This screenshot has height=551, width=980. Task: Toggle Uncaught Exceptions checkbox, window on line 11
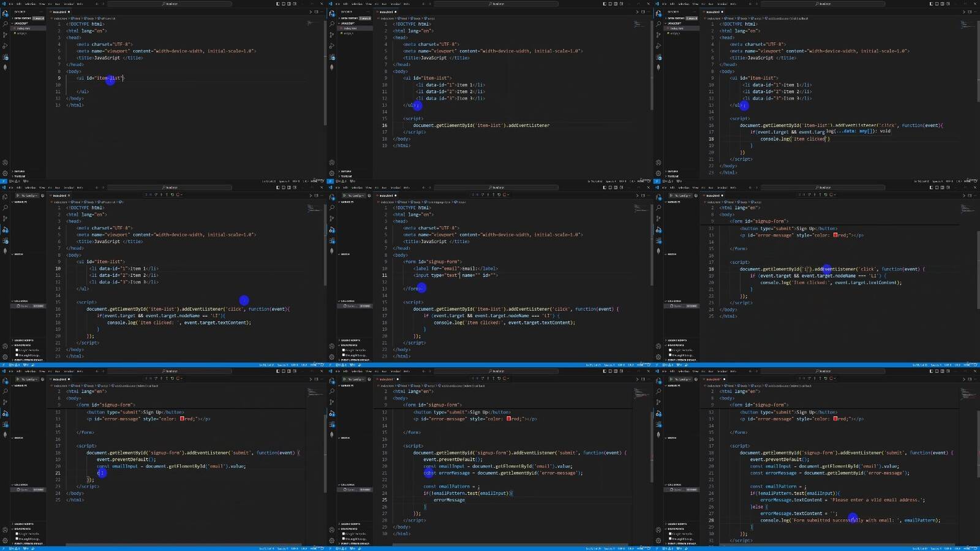(x=343, y=355)
